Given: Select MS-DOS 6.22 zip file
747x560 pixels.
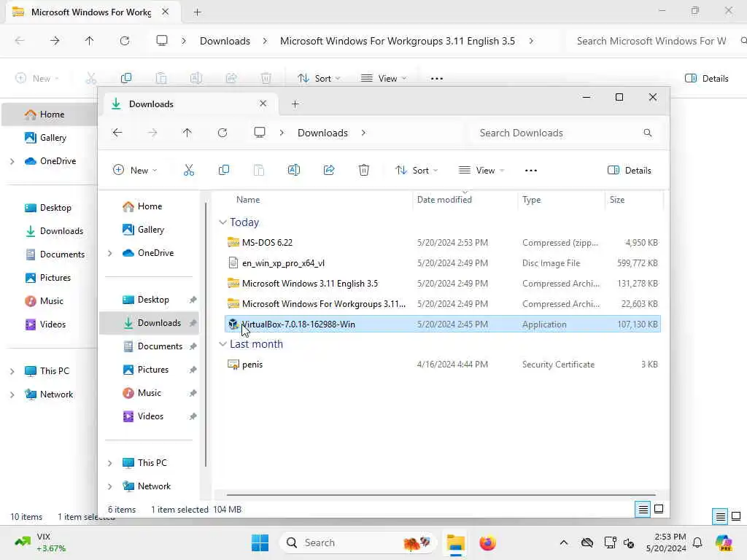Looking at the screenshot, I should pyautogui.click(x=442, y=242).
